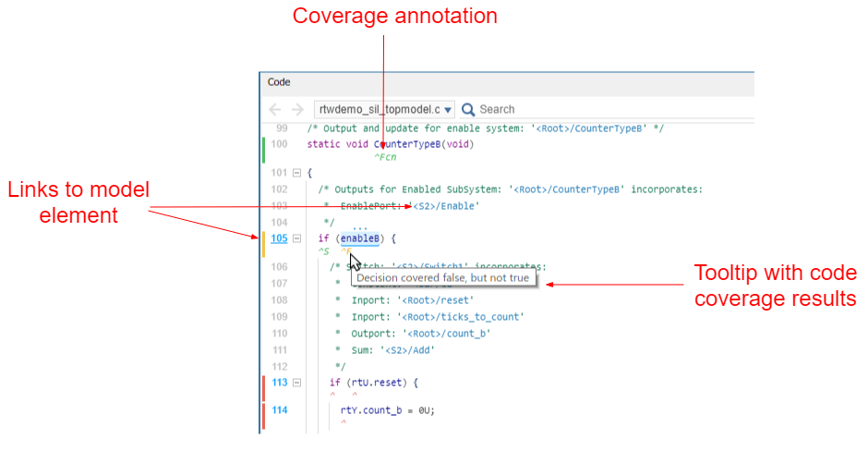The image size is (868, 451).
Task: Collapse the code block at line 101
Action: (296, 173)
